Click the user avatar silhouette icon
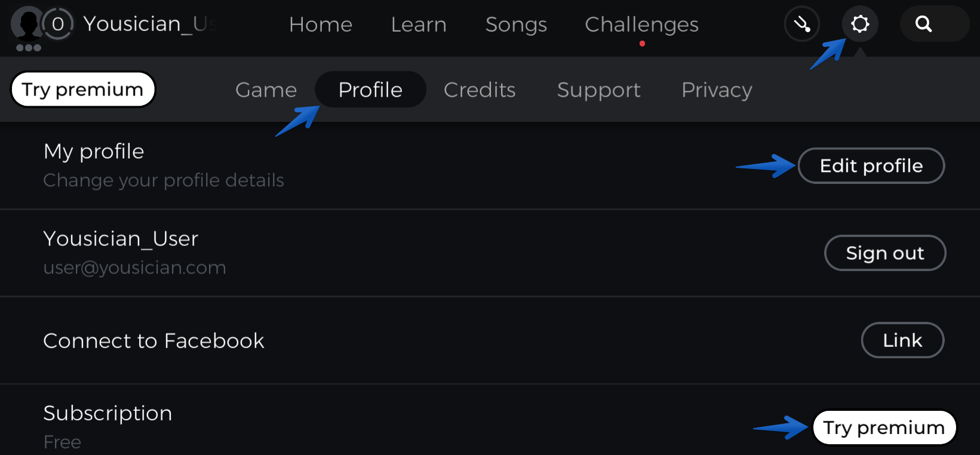 pos(27,24)
